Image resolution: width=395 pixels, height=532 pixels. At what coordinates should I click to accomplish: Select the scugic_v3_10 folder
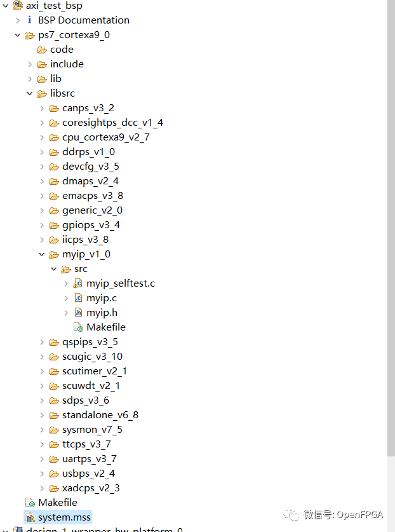click(x=92, y=357)
